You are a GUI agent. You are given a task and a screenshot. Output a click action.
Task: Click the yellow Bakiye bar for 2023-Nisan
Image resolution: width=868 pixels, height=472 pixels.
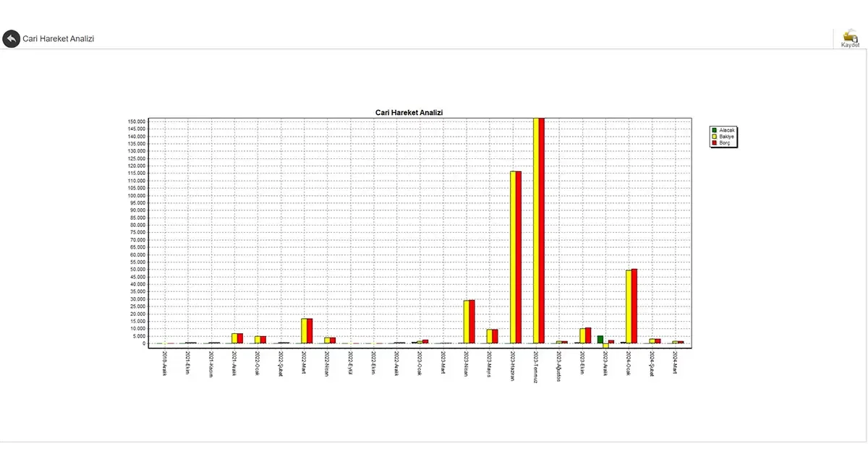[467, 322]
